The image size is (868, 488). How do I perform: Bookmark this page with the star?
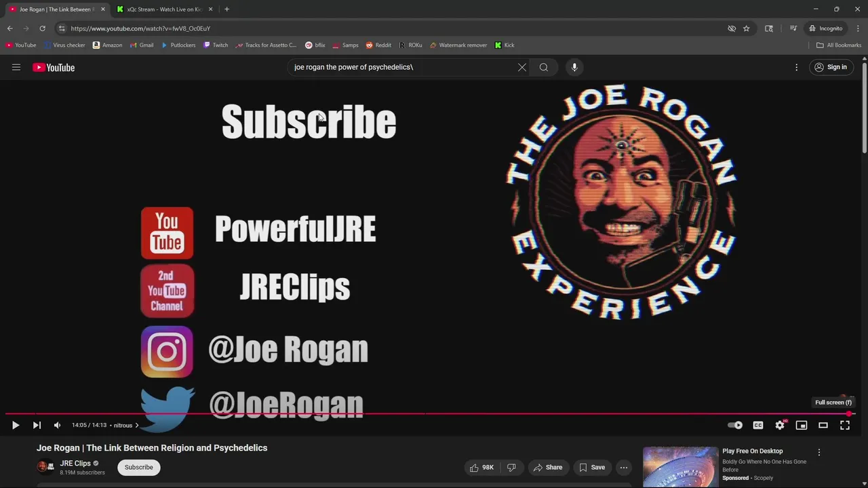[x=746, y=28]
